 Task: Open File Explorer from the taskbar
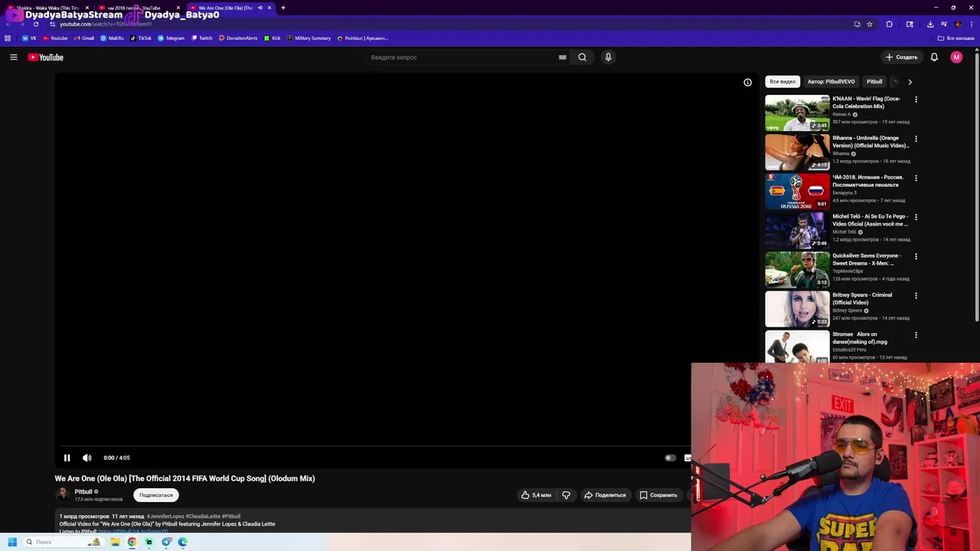[115, 542]
